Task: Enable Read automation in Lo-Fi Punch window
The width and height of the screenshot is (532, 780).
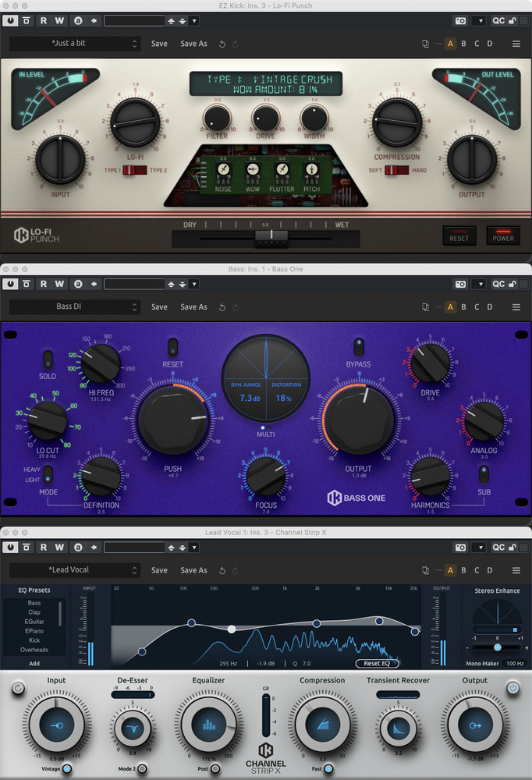Action: (44, 21)
